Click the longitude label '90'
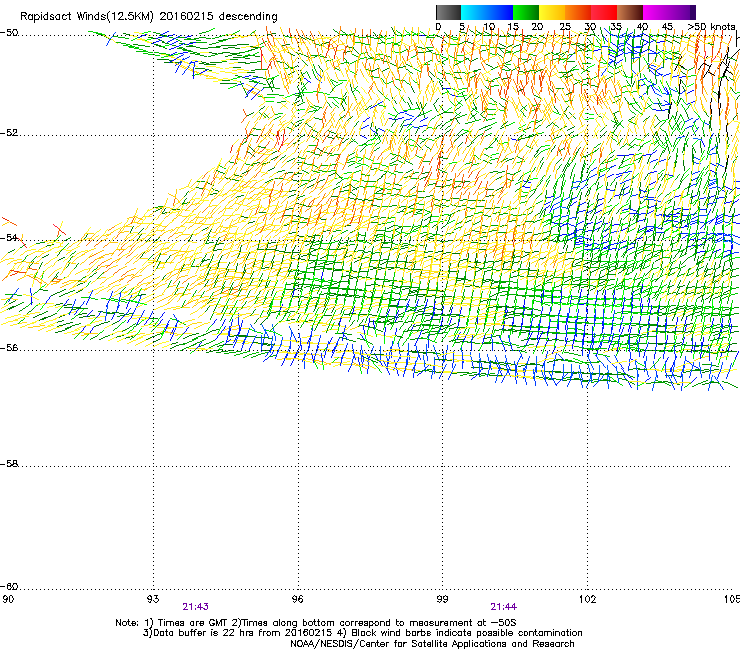 (8, 599)
